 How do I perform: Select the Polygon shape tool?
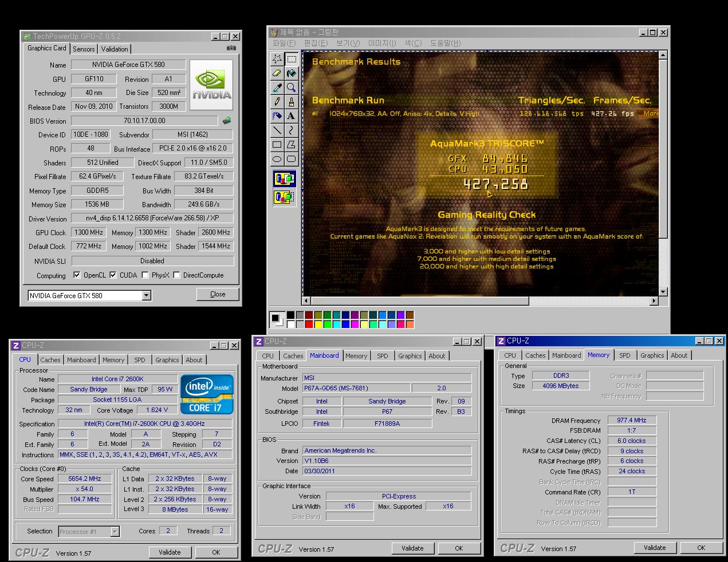coord(291,145)
